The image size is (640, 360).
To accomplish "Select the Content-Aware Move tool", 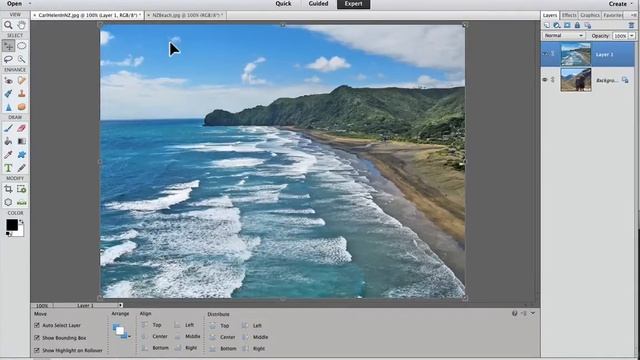I will point(8,202).
